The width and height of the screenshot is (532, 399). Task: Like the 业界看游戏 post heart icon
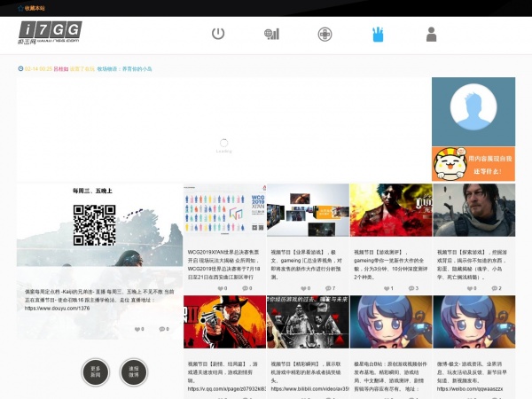pyautogui.click(x=303, y=288)
